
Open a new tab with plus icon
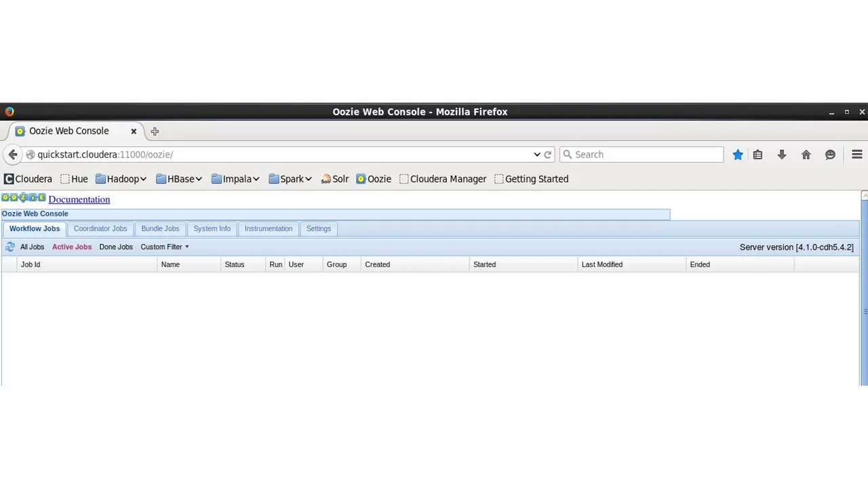point(155,131)
